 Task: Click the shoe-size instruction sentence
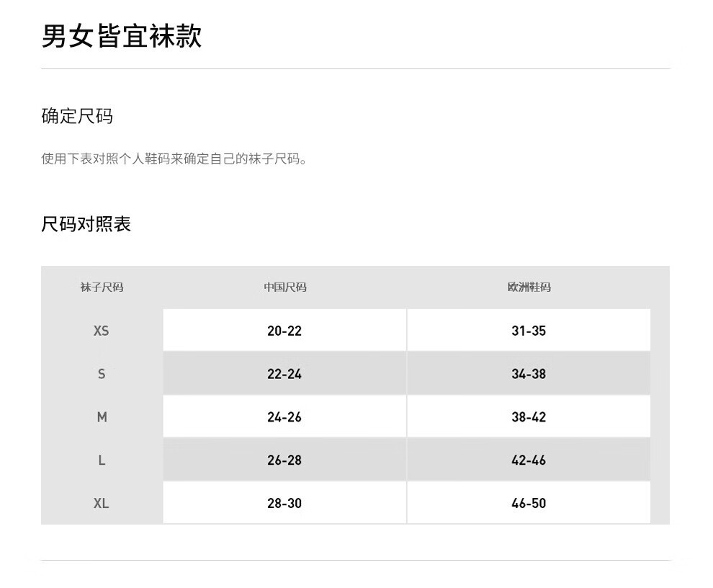pos(174,159)
